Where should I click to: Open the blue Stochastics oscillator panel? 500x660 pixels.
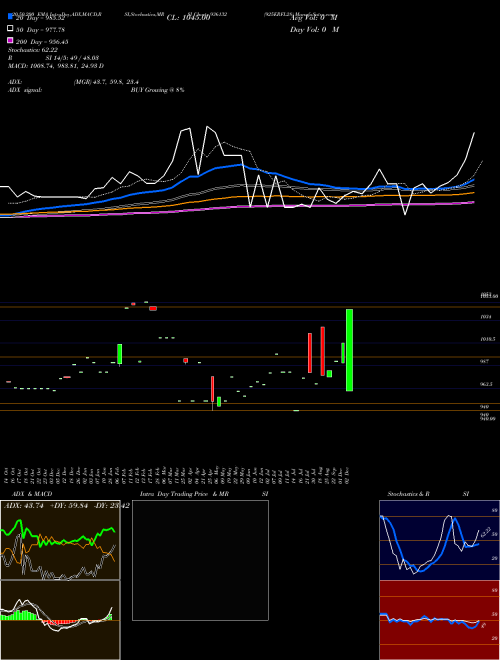[x=439, y=540]
